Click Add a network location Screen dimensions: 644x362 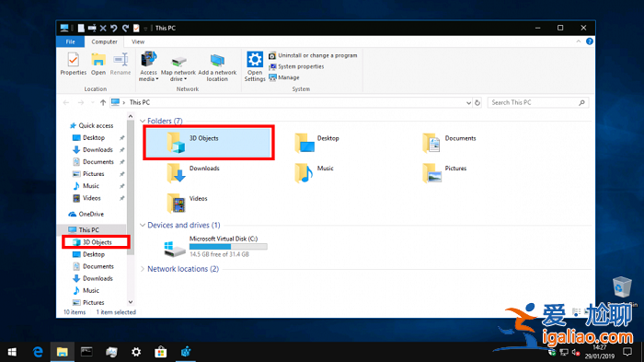point(217,66)
